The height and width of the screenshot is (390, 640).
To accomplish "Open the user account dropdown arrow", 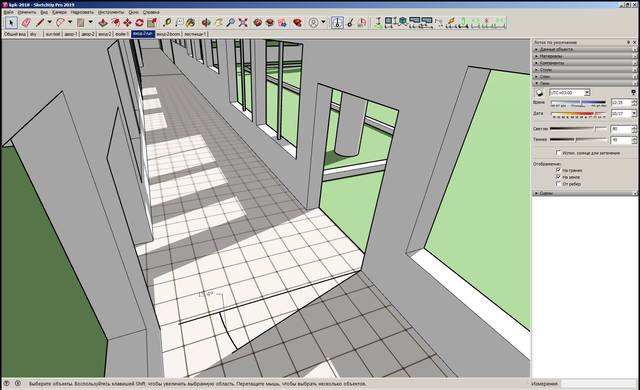I will tap(323, 22).
